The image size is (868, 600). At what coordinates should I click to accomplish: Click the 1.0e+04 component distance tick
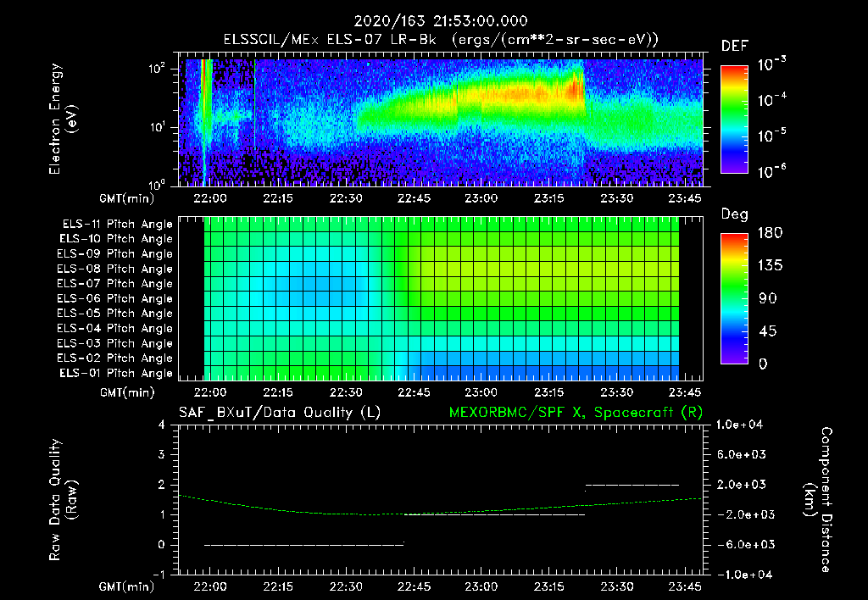[739, 425]
